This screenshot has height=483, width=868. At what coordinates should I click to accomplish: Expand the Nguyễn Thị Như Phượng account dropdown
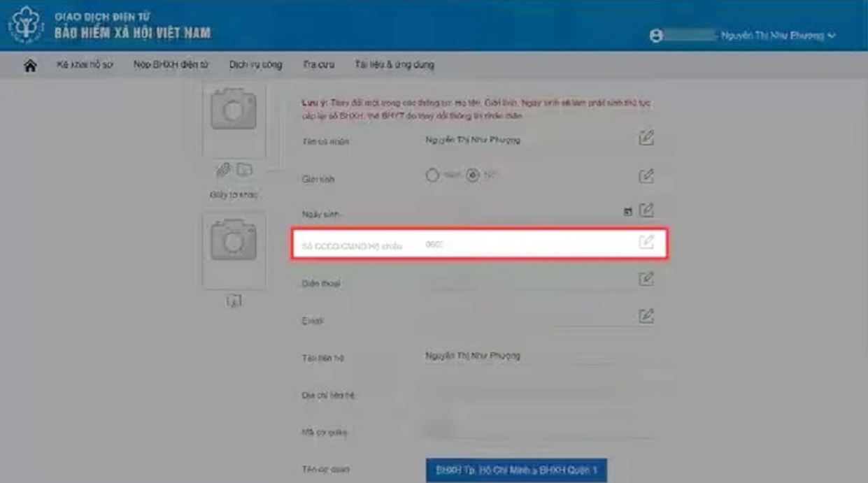pyautogui.click(x=778, y=36)
